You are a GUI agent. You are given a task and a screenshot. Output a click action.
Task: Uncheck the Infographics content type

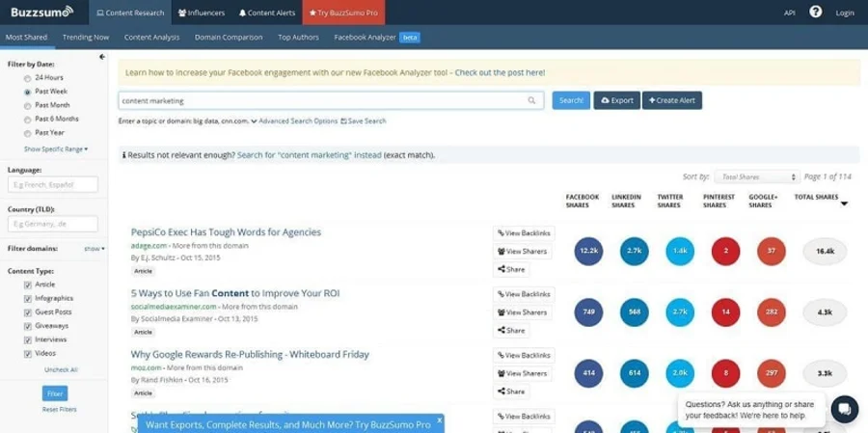(x=28, y=299)
